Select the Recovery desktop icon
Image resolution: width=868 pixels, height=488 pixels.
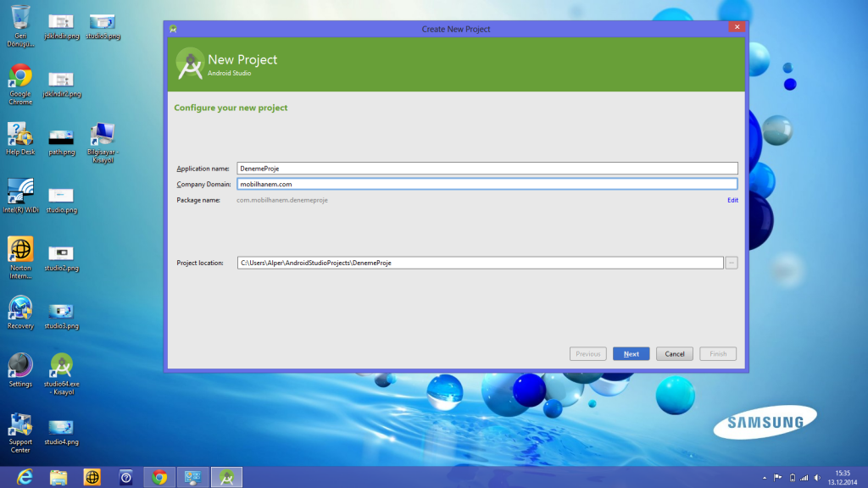[20, 309]
